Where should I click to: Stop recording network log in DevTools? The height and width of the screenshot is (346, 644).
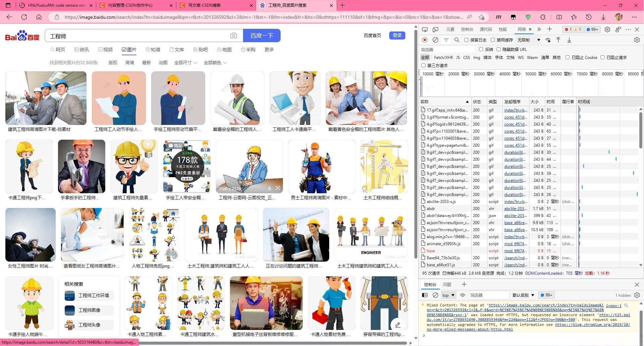click(x=425, y=40)
